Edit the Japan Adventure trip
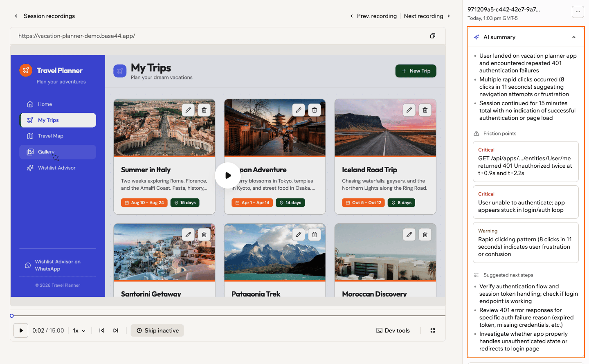The width and height of the screenshot is (589, 364). tap(299, 110)
